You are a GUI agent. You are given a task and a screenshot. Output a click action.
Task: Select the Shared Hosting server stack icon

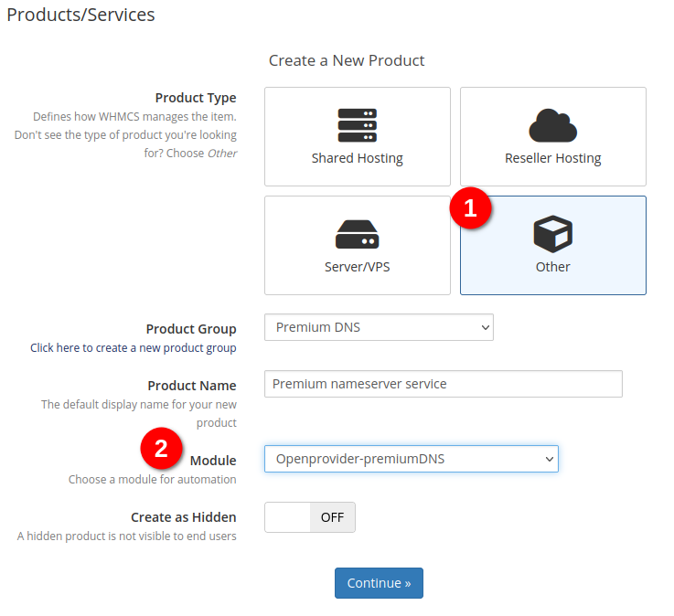[x=357, y=125]
